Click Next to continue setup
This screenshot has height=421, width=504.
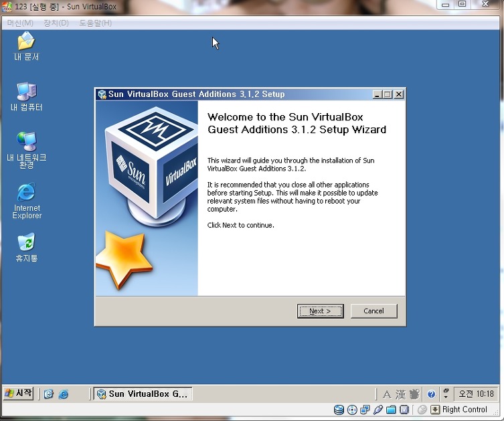(x=320, y=311)
